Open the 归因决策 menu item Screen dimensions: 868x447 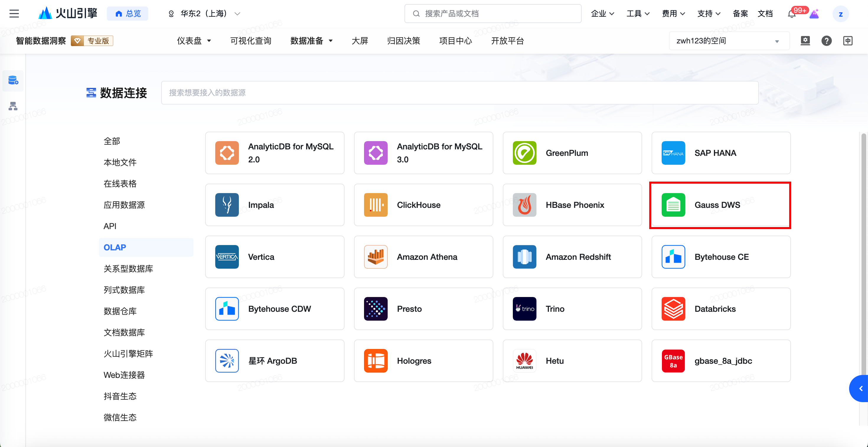click(403, 41)
